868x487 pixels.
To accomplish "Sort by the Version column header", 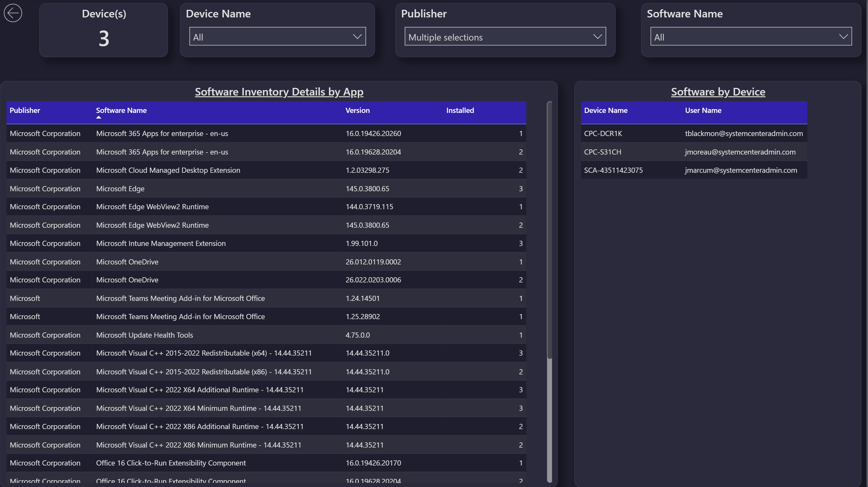I will point(357,110).
